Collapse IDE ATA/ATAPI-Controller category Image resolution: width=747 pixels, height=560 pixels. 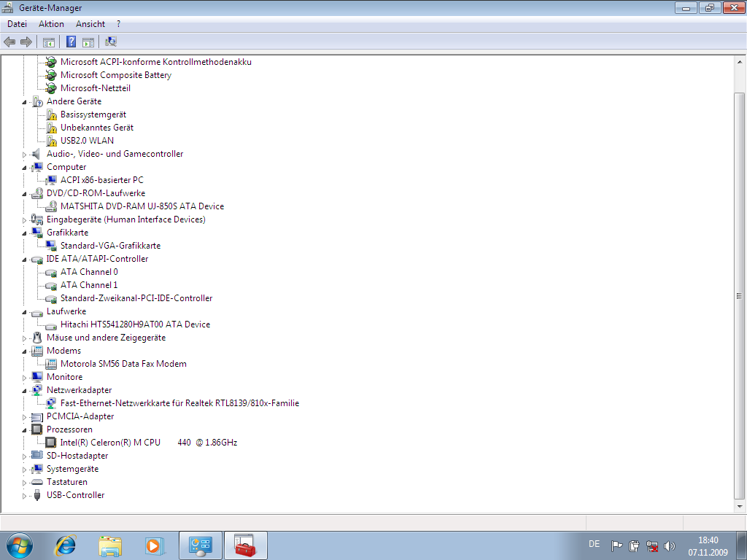(x=24, y=260)
